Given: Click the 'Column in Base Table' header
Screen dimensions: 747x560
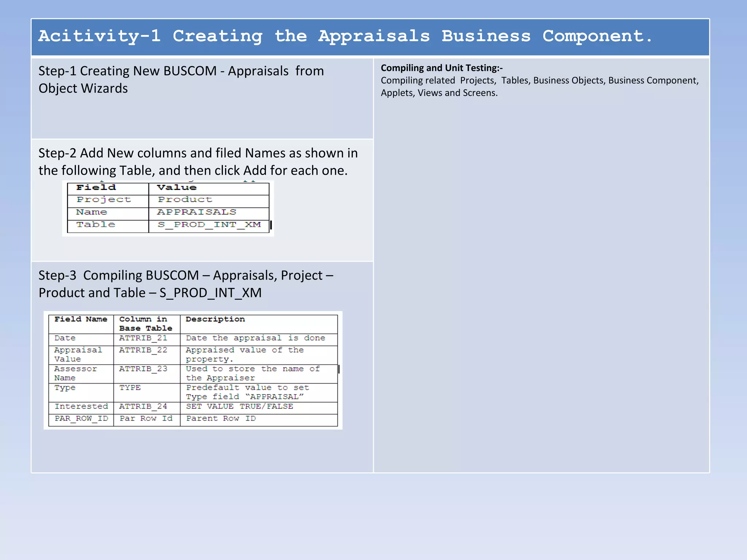Looking at the screenshot, I should tap(147, 324).
